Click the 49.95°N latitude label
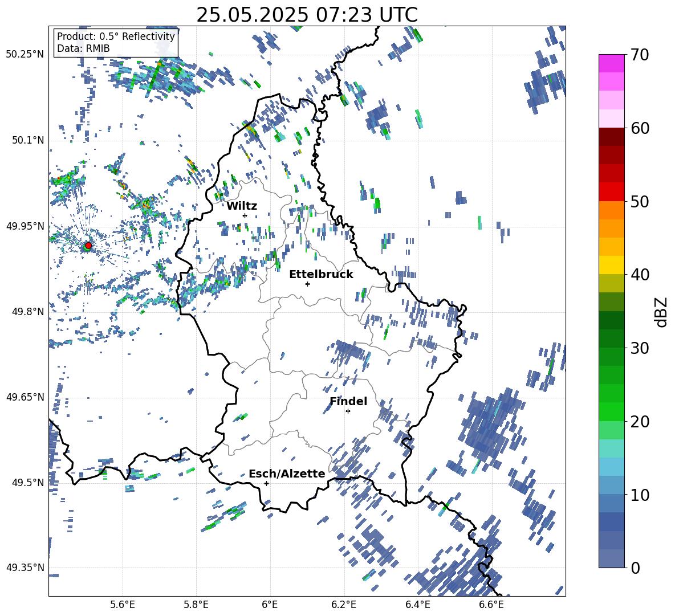This screenshot has height=616, width=675. (x=25, y=226)
